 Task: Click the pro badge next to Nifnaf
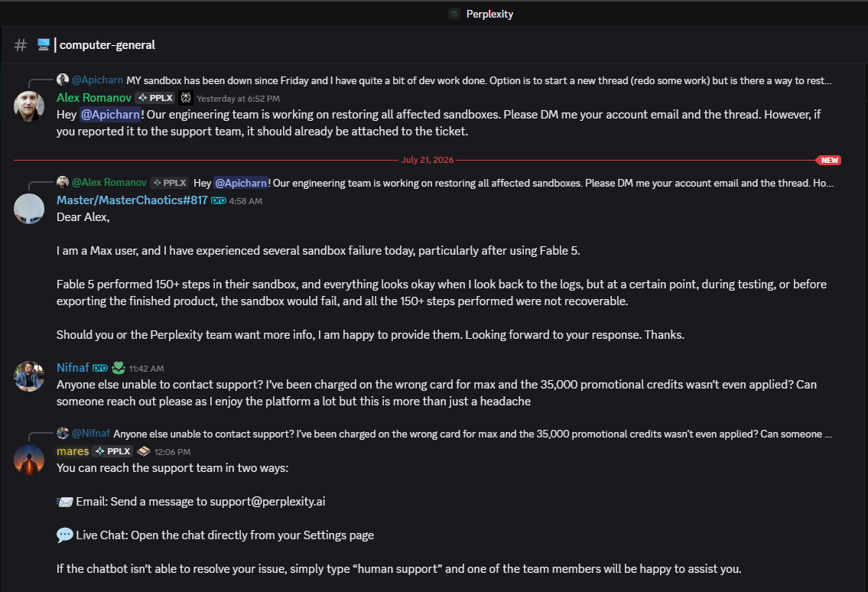tap(100, 368)
